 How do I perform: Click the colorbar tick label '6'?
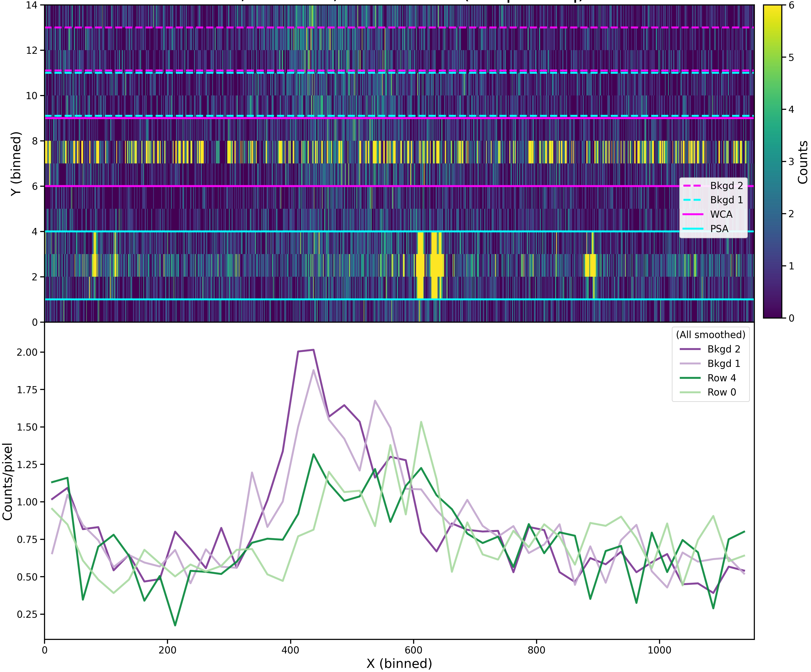(791, 5)
